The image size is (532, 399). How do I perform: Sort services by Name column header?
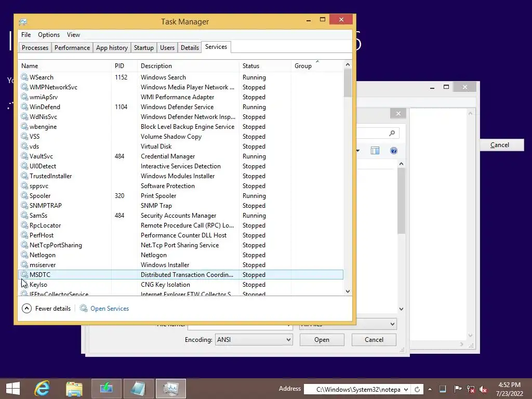click(64, 66)
